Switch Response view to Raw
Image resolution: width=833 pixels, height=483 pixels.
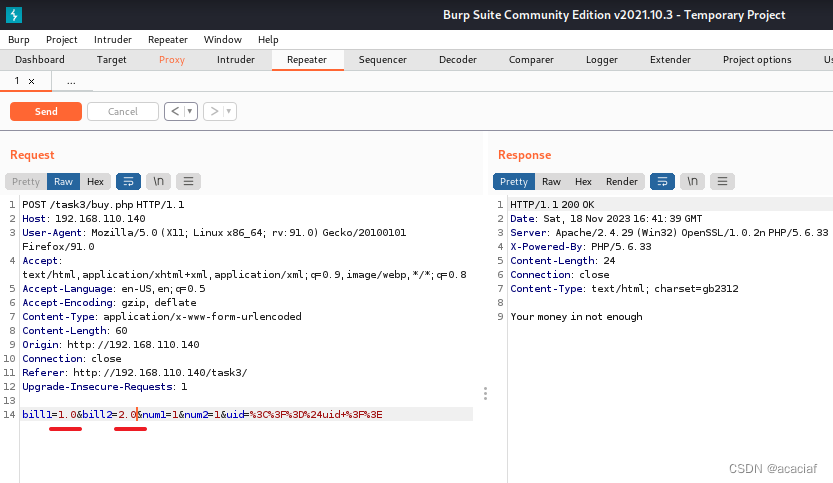tap(551, 182)
